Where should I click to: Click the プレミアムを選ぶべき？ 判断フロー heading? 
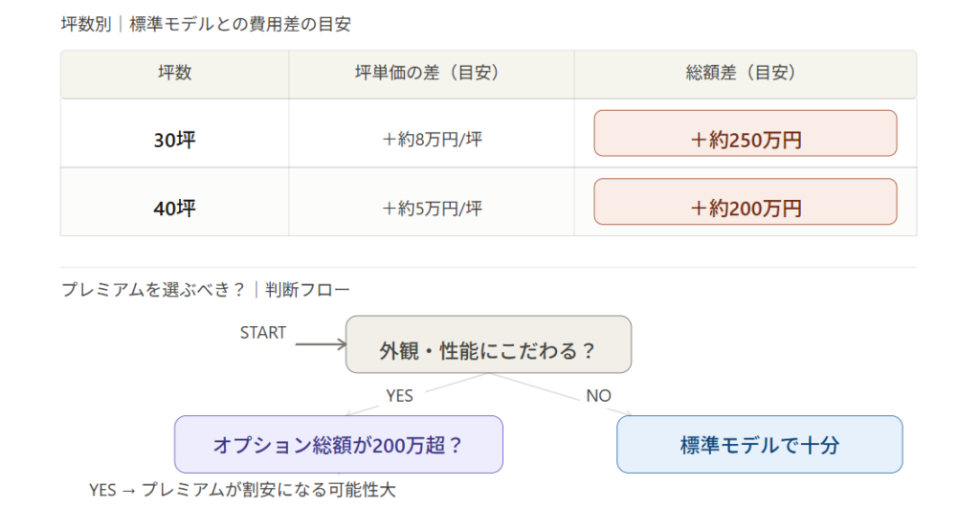coord(206,289)
